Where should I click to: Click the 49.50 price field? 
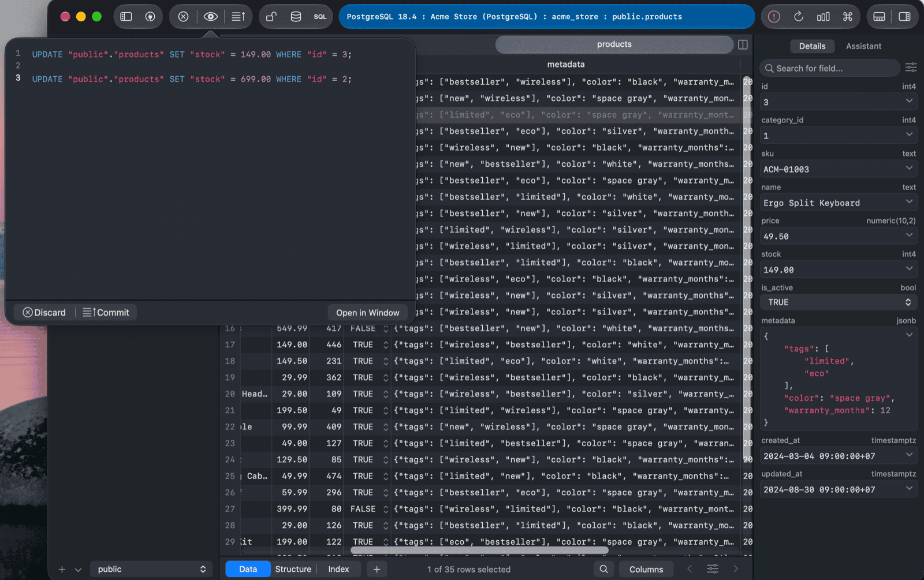point(839,236)
